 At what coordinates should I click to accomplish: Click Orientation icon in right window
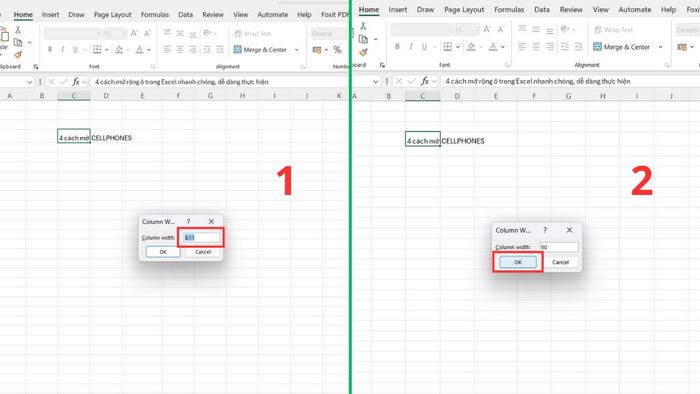tap(565, 29)
